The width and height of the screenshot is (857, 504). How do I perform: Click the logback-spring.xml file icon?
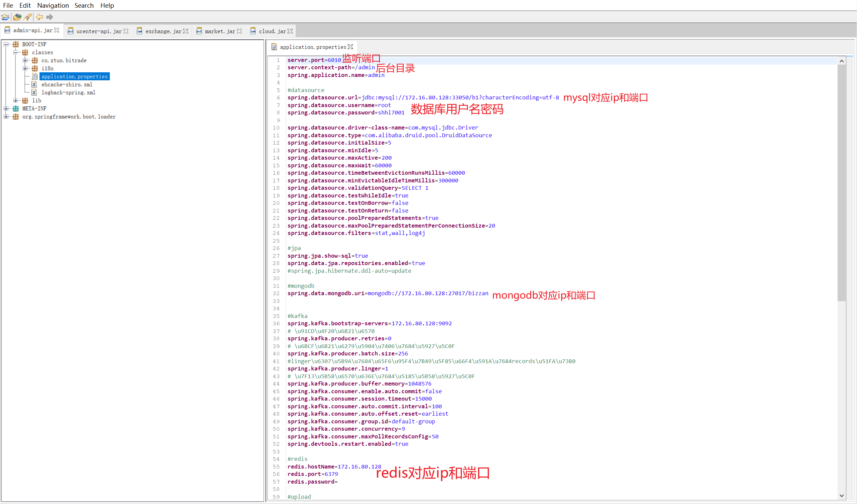coord(34,92)
